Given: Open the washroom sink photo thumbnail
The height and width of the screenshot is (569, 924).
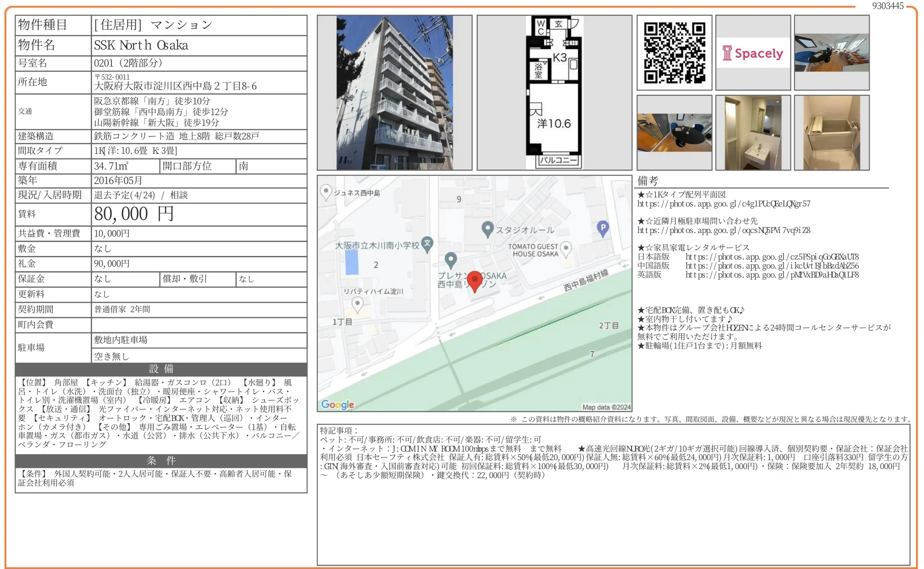Looking at the screenshot, I should click(753, 133).
